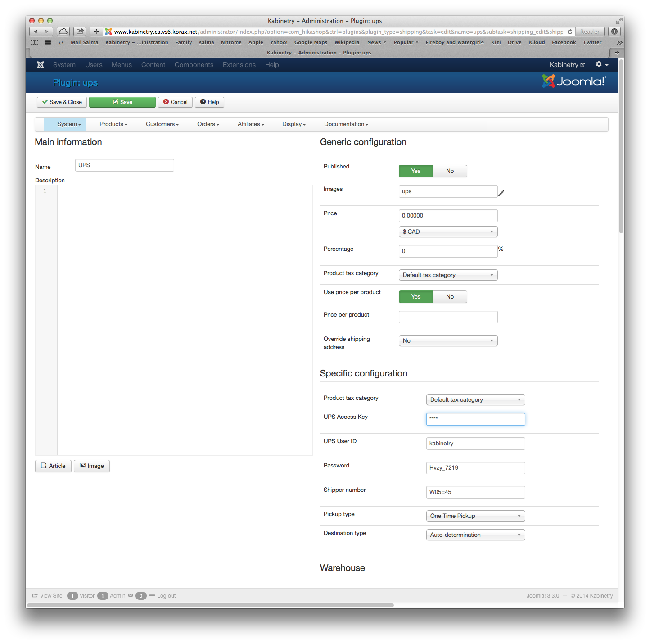Expand the Display menu

[294, 124]
